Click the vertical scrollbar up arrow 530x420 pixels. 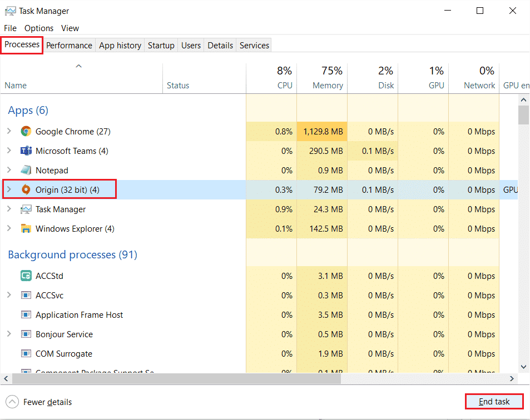pos(523,100)
